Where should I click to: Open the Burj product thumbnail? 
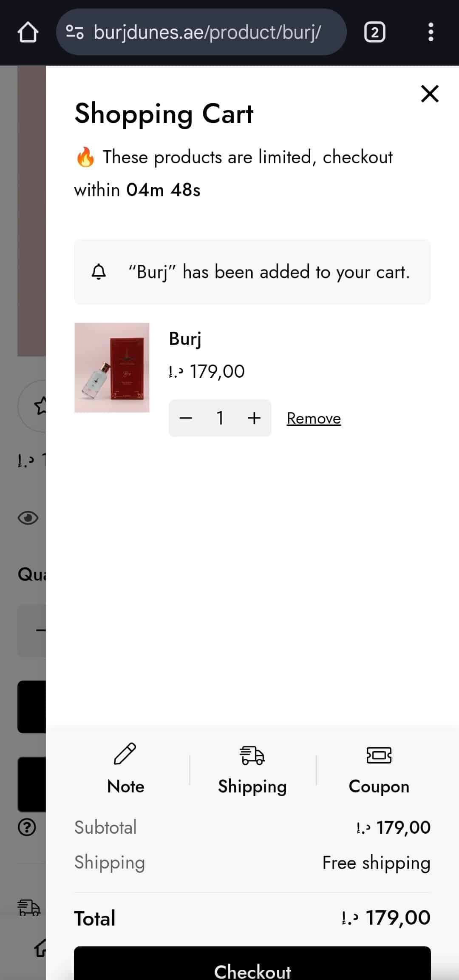point(112,367)
